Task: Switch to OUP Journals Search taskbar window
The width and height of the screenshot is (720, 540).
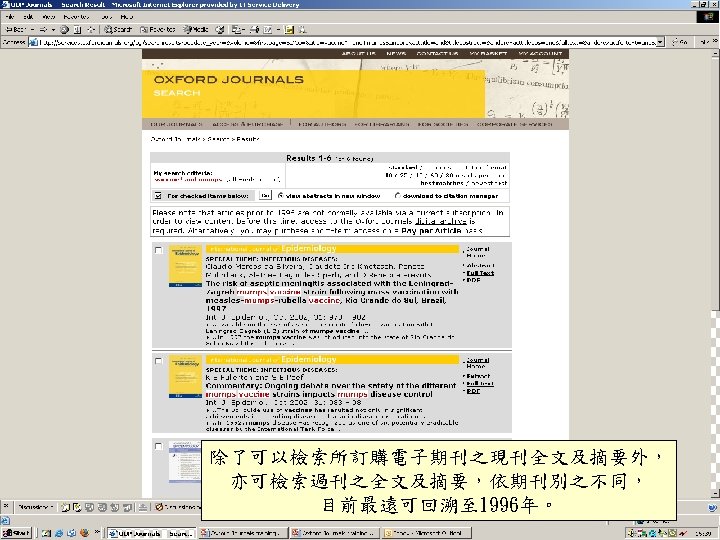Action: pyautogui.click(x=152, y=533)
